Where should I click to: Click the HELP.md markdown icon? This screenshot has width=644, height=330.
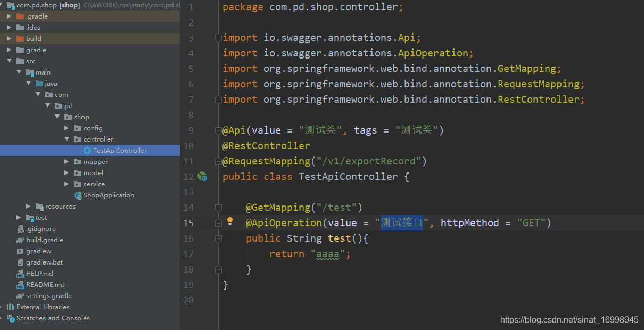pyautogui.click(x=20, y=274)
